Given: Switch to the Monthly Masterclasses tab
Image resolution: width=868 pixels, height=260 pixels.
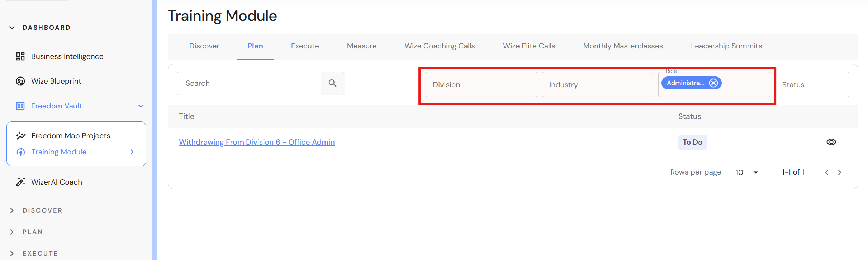Looking at the screenshot, I should click(623, 46).
